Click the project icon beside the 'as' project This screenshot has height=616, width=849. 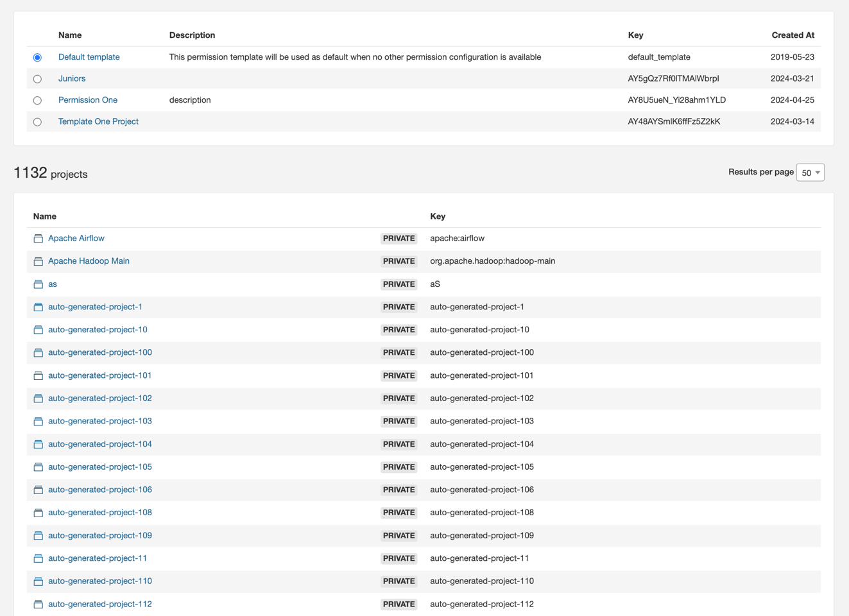39,284
